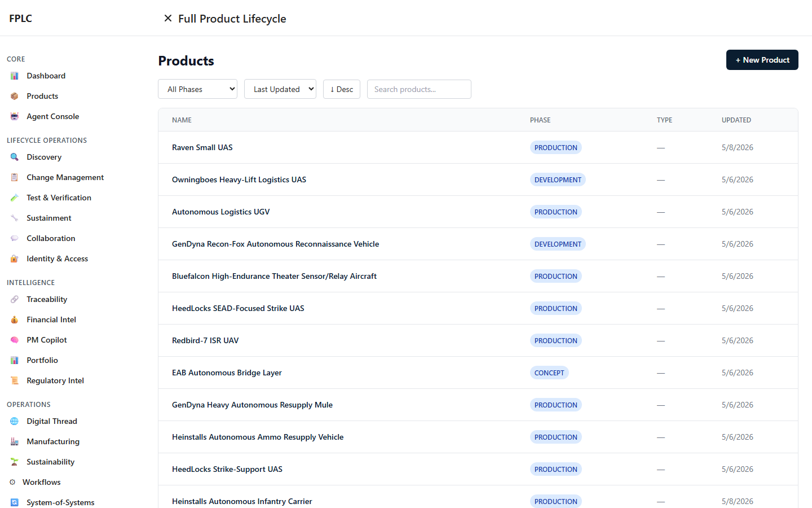812x508 pixels.
Task: Open Autonomous Logistics UGV product row
Action: point(478,212)
